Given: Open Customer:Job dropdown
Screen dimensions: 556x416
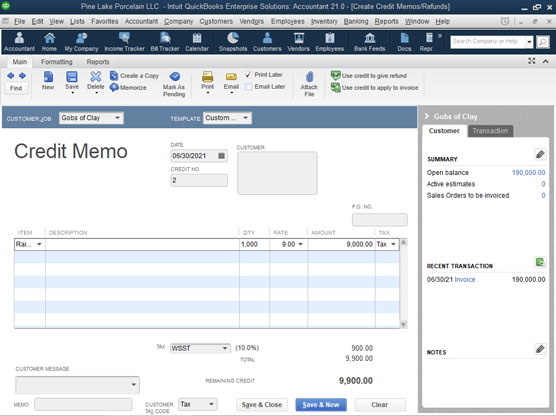Looking at the screenshot, I should 117,118.
